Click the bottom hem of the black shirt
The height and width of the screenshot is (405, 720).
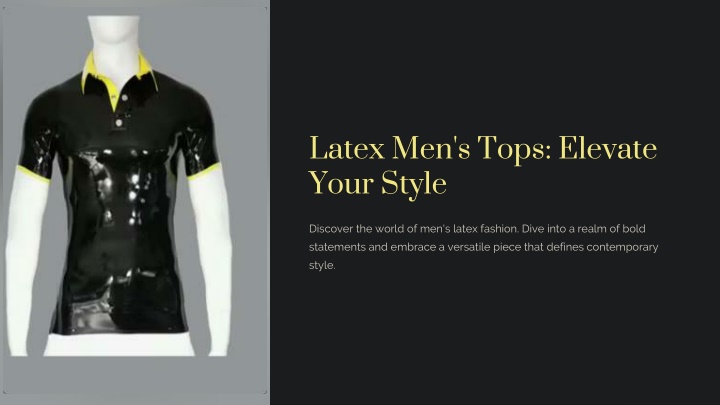[x=118, y=330]
